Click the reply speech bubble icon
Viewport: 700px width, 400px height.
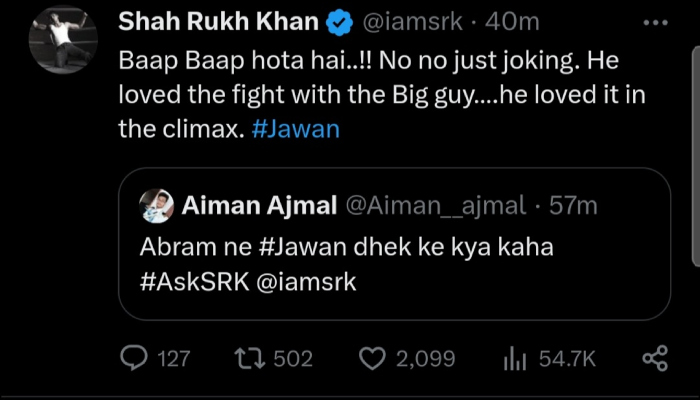click(x=133, y=358)
